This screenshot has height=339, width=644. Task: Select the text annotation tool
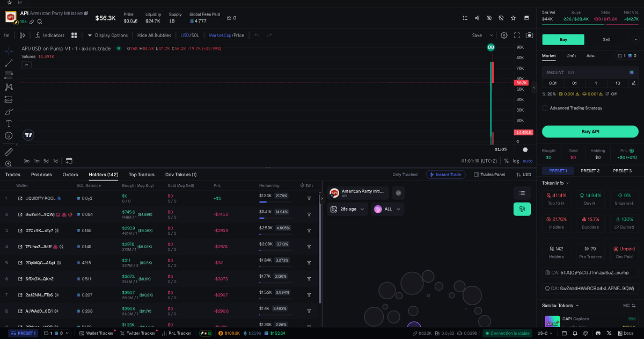(9, 124)
